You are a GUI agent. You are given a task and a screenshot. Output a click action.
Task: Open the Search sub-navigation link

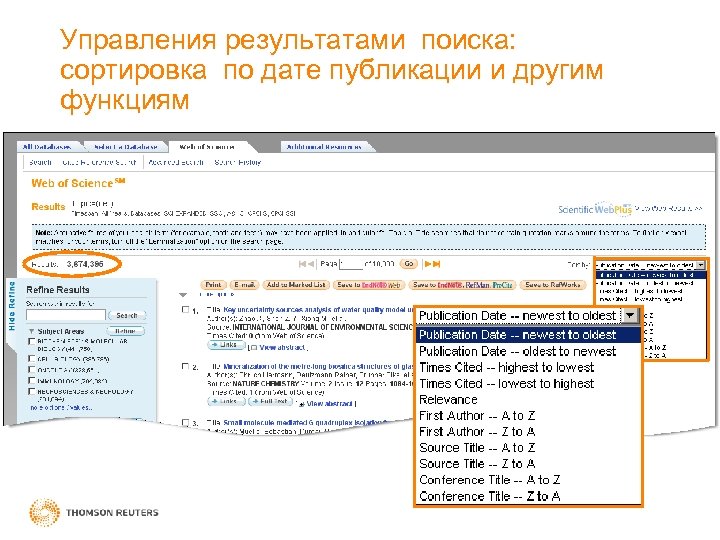click(40, 163)
